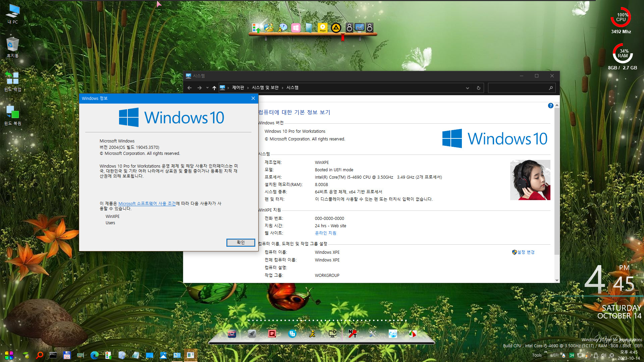Image resolution: width=644 pixels, height=362 pixels.
Task: Click the scrollbar up arrow in 시스템 window
Action: click(x=557, y=105)
